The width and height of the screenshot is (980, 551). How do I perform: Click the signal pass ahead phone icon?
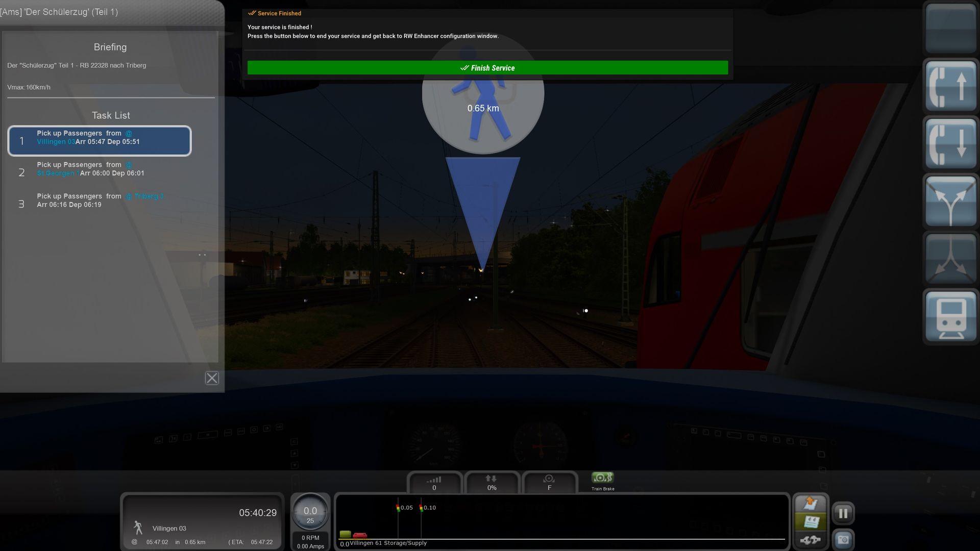[950, 87]
